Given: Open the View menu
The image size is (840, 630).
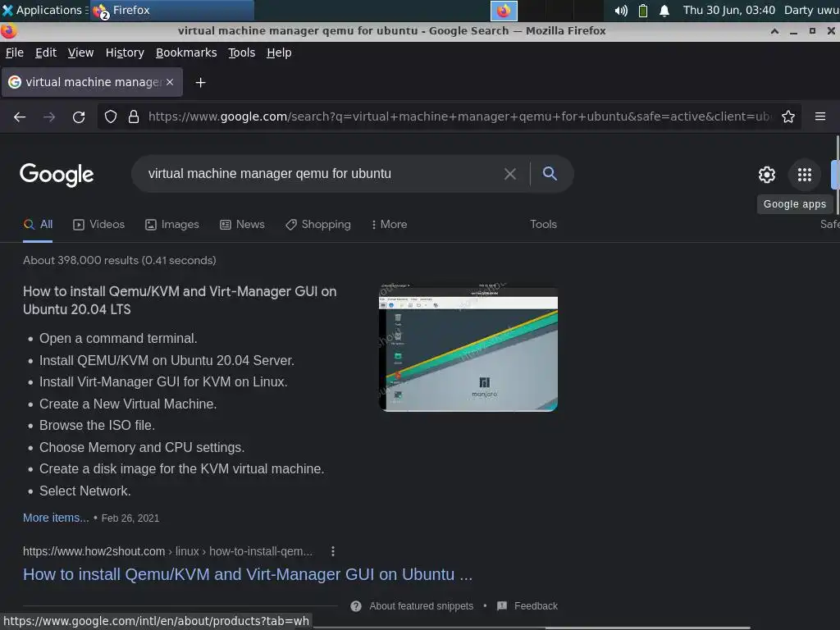Looking at the screenshot, I should pos(81,52).
